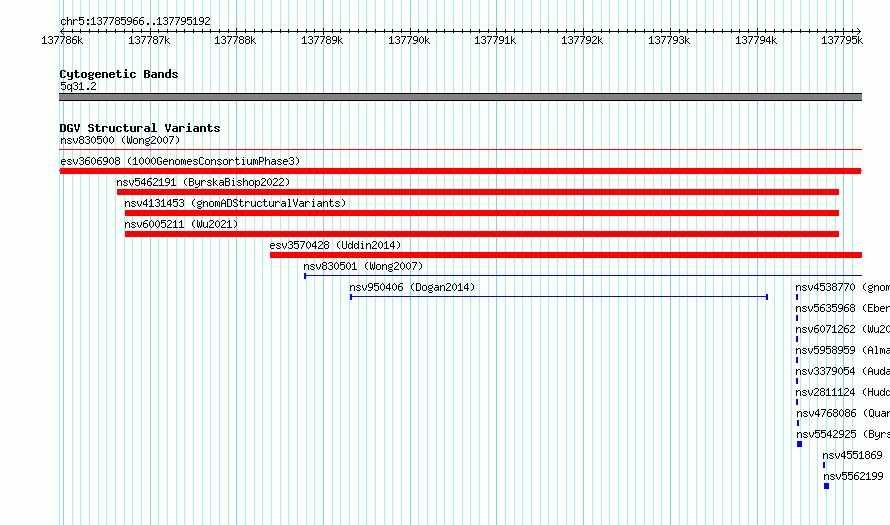Open variant label nsv950406 (Dogan2014)

tap(412, 287)
